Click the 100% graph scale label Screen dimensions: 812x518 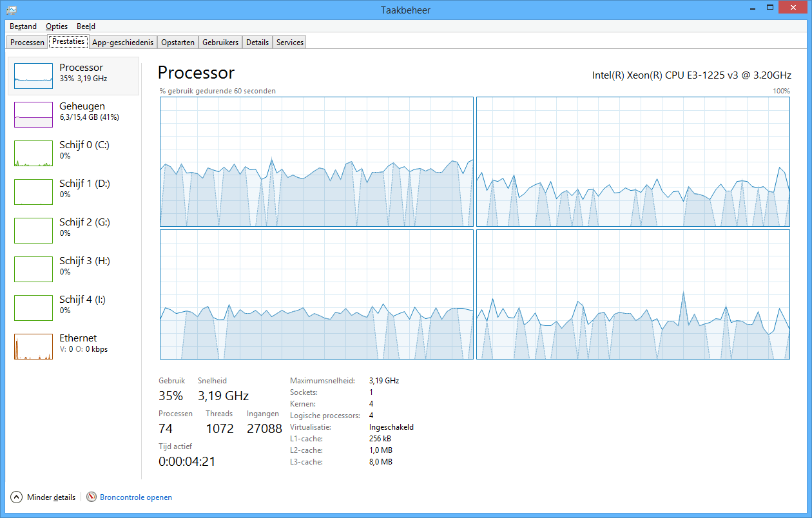click(781, 91)
